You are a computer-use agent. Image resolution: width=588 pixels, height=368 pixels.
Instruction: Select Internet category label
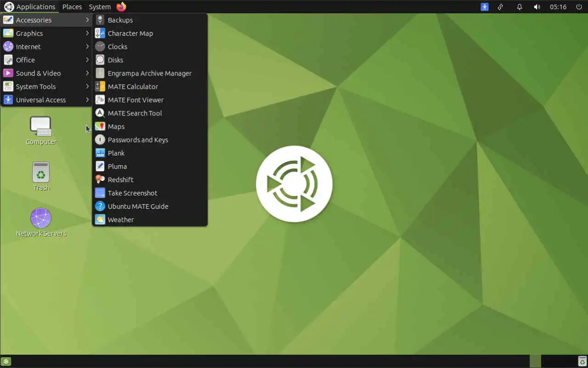click(28, 47)
